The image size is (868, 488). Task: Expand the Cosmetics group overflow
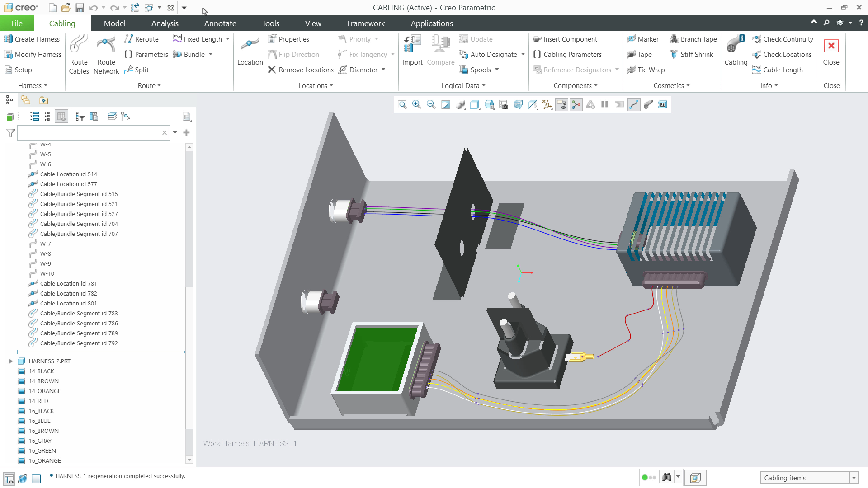coord(671,86)
